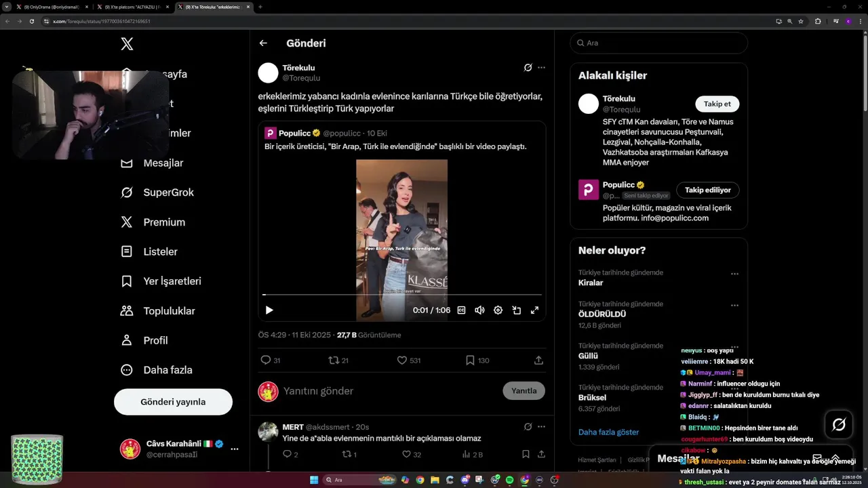
Task: Open Topluluklar communities
Action: 157,311
